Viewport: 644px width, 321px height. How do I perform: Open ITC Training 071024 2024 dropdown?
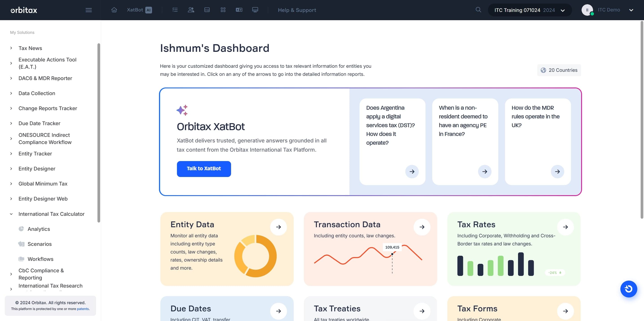tap(530, 10)
